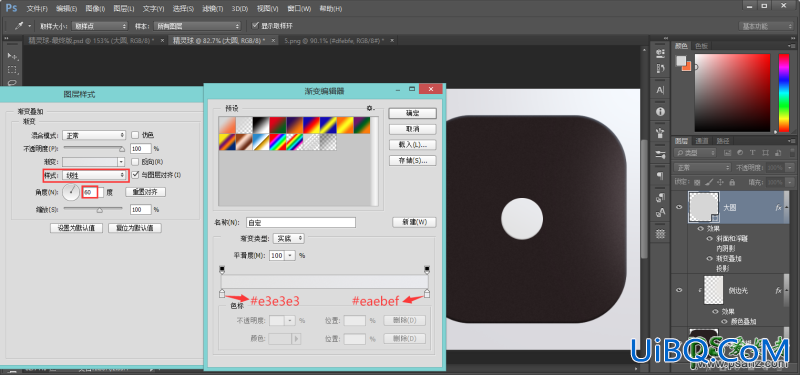Click 存储(S)... button
The image size is (800, 375).
point(412,161)
